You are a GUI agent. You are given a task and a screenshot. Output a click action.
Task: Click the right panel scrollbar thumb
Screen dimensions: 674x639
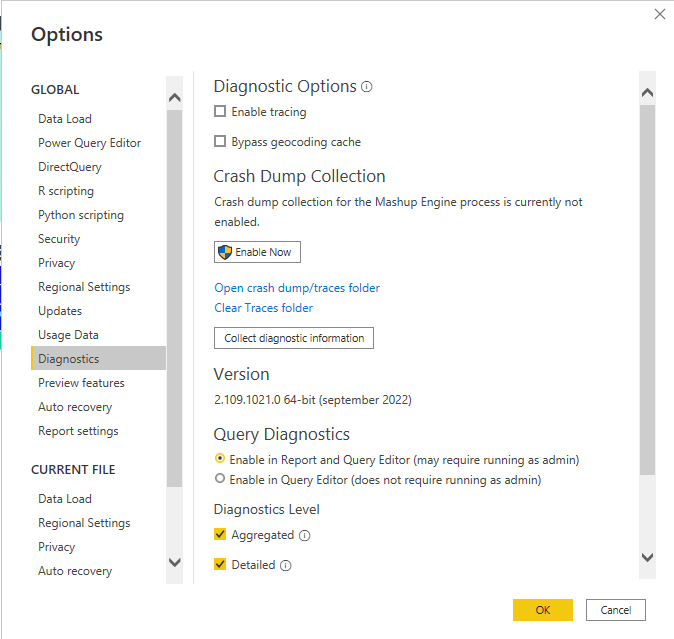point(647,290)
